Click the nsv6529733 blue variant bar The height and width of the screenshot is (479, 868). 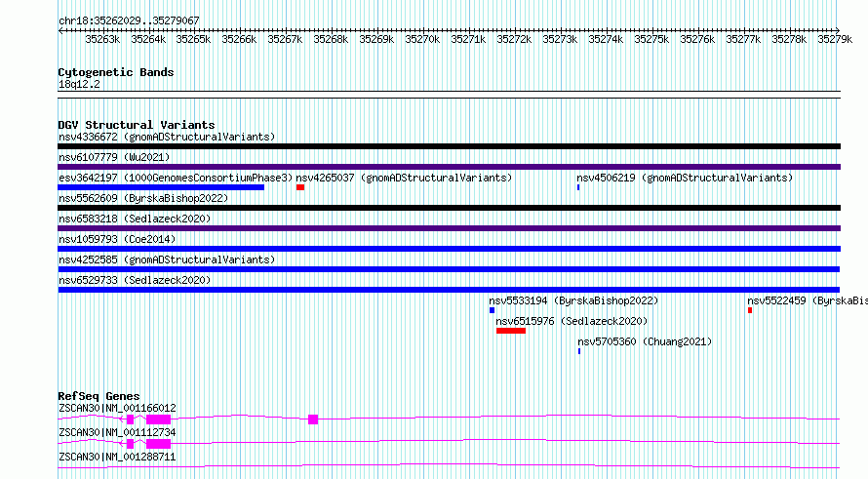[449, 290]
